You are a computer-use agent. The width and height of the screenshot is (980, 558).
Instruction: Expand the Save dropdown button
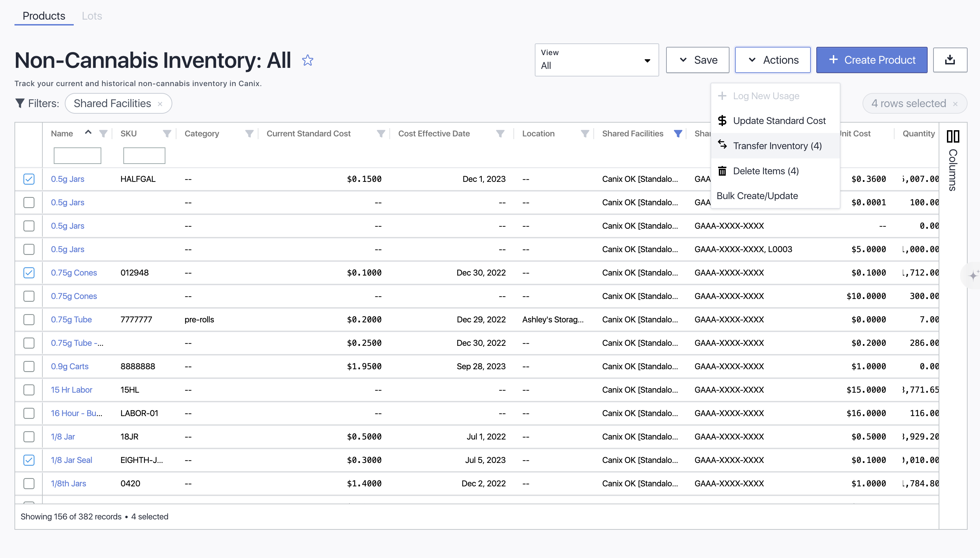(x=697, y=60)
